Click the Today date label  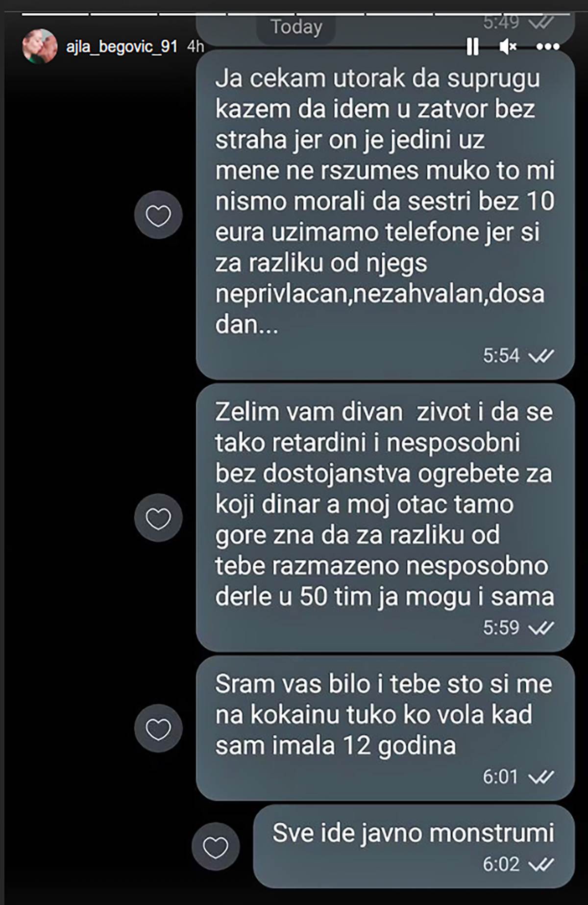pyautogui.click(x=296, y=27)
